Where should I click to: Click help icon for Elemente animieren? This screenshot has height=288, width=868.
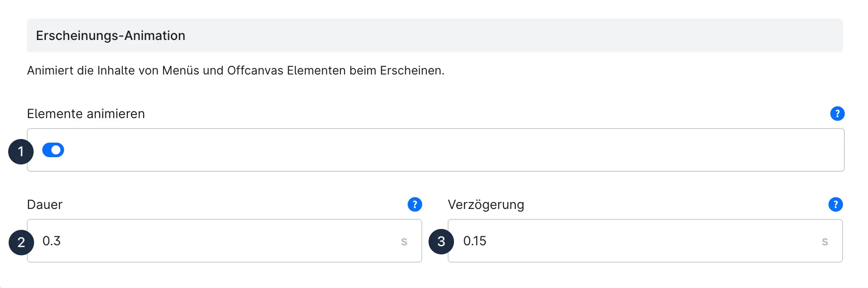pos(837,114)
